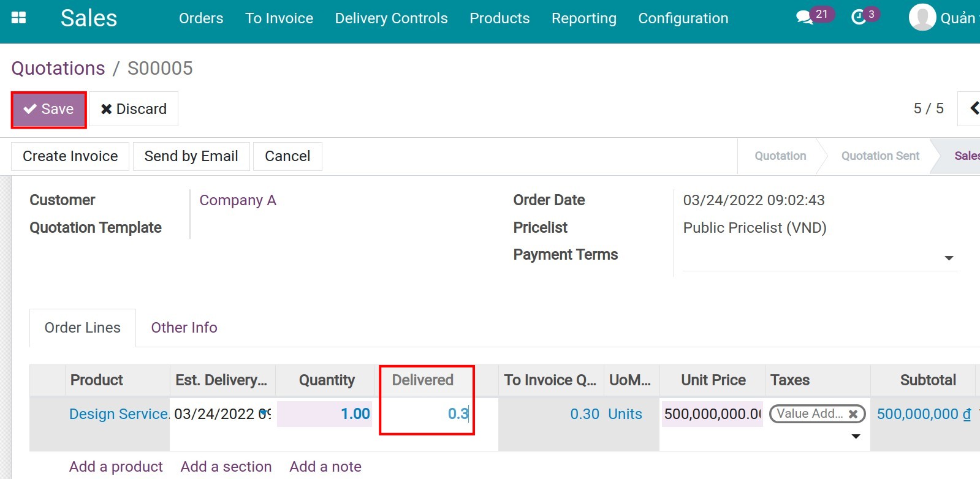
Task: Click the Quản user name
Action: (x=959, y=18)
